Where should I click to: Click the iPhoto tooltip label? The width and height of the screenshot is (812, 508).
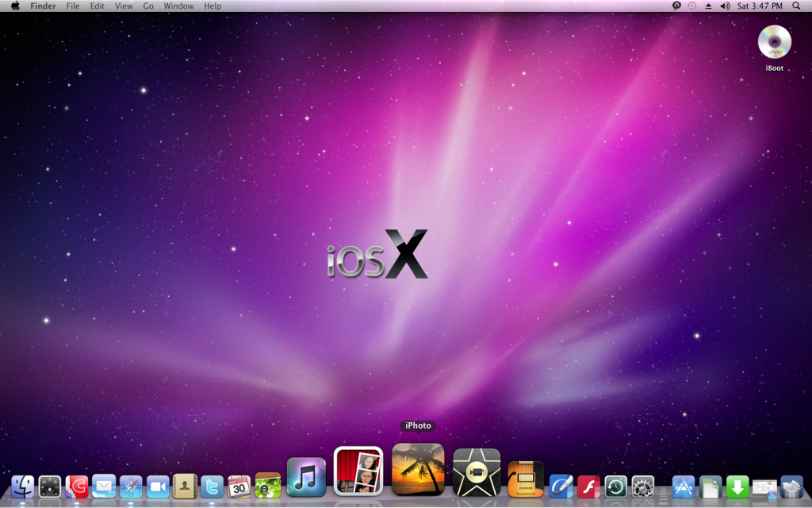tap(418, 425)
